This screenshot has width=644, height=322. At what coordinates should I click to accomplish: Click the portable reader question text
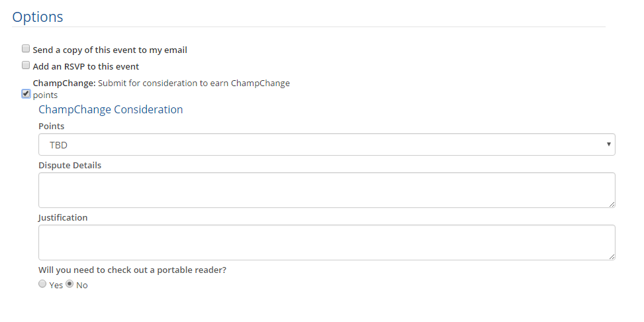[137, 270]
